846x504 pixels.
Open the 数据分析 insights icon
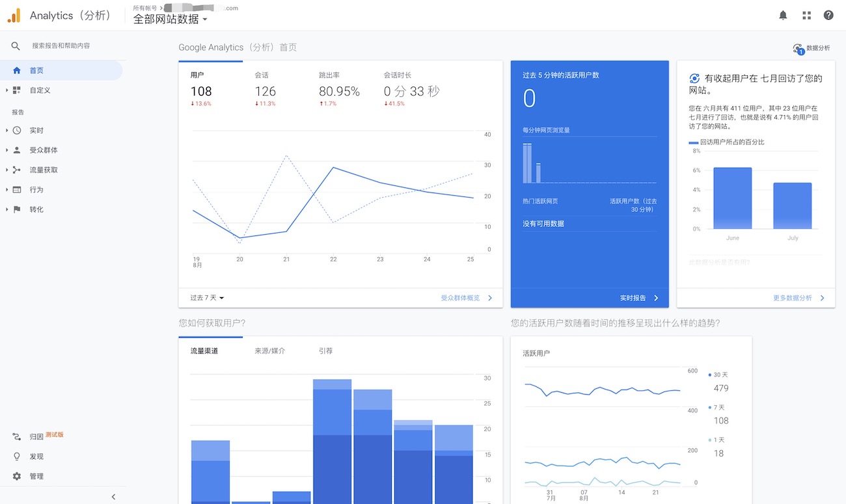[x=798, y=49]
